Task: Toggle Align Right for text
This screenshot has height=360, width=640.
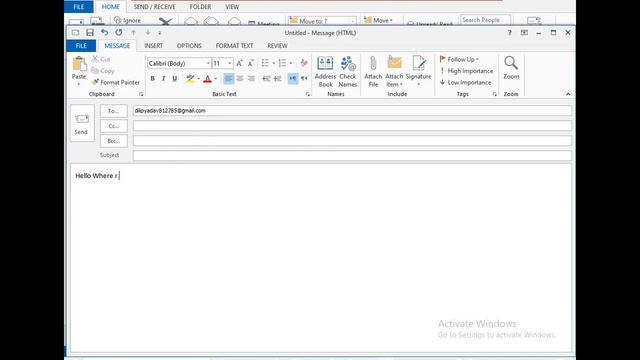Action: click(x=251, y=78)
